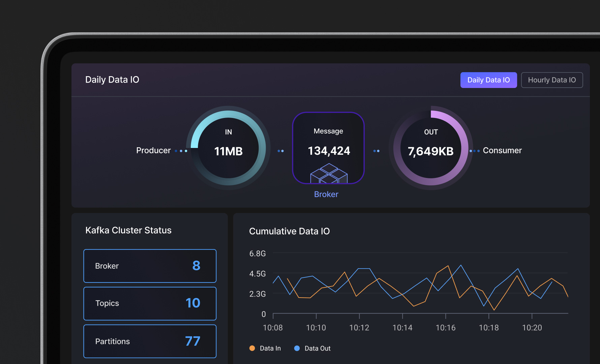Click the Producer label
The width and height of the screenshot is (600, 364).
pos(153,151)
